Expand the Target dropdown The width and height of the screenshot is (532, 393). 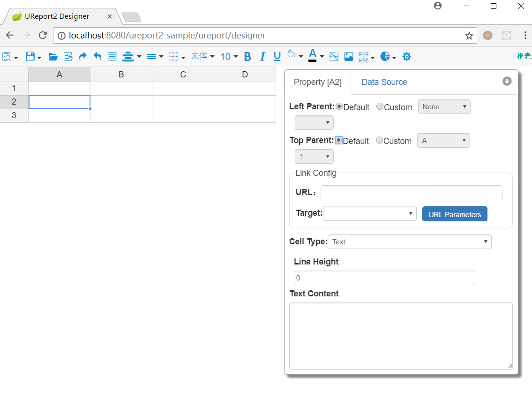[x=369, y=213]
